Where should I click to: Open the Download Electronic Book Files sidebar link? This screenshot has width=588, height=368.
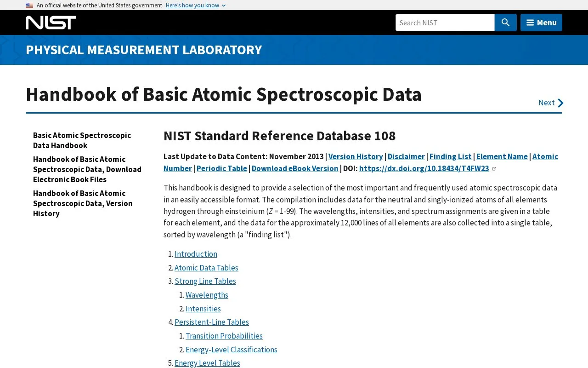coord(87,169)
